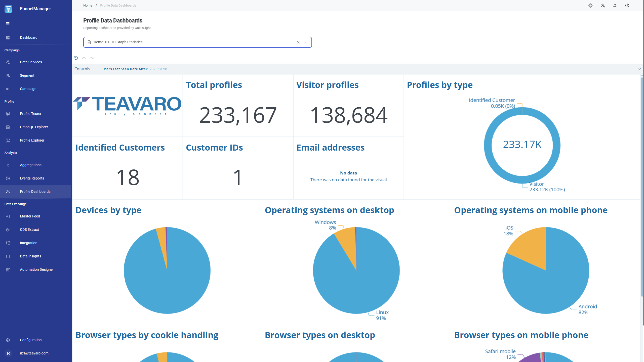Click the redo arrow icon
Screen dimensions: 644x362
[92, 58]
